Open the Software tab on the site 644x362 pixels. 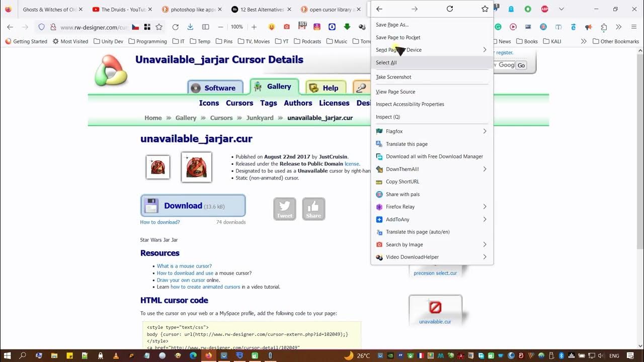point(215,87)
